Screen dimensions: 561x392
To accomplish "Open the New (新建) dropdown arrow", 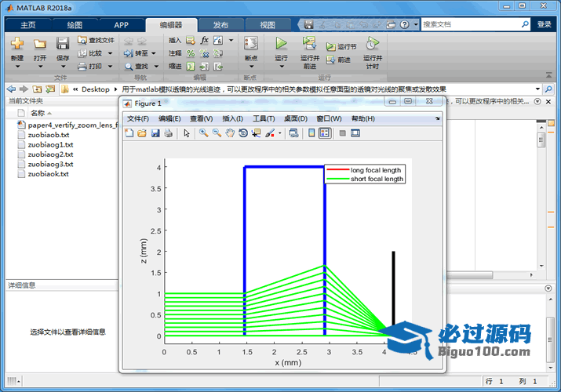I will pyautogui.click(x=17, y=66).
